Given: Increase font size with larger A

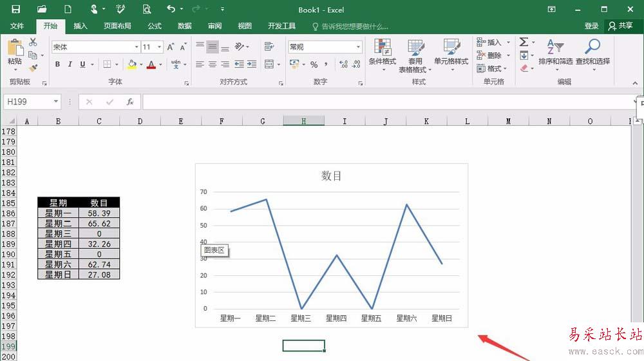Looking at the screenshot, I should pyautogui.click(x=171, y=47).
